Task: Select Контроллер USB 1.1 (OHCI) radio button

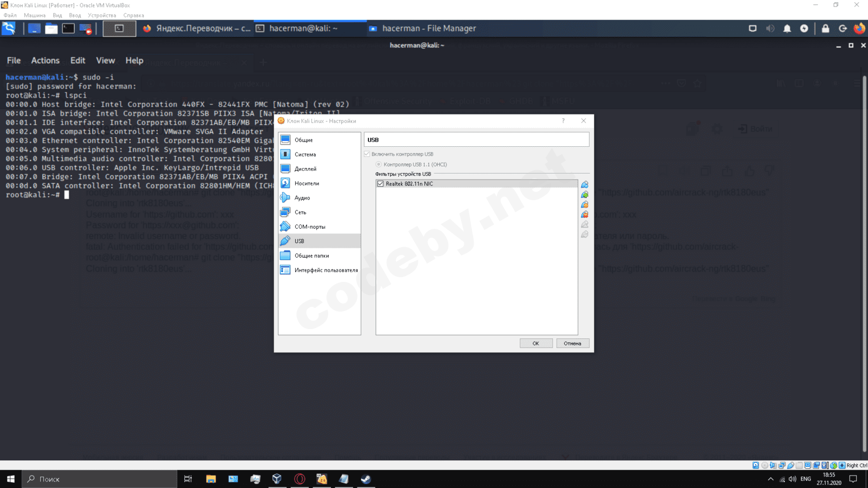Action: pyautogui.click(x=379, y=164)
